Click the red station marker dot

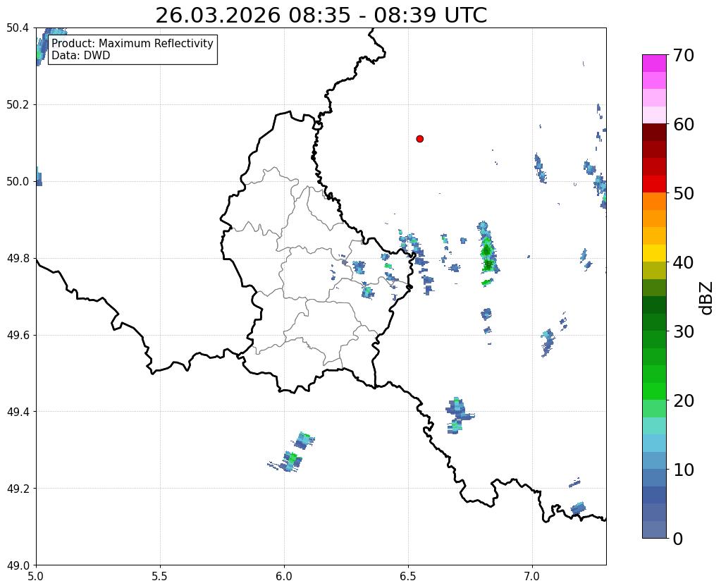[x=420, y=138]
